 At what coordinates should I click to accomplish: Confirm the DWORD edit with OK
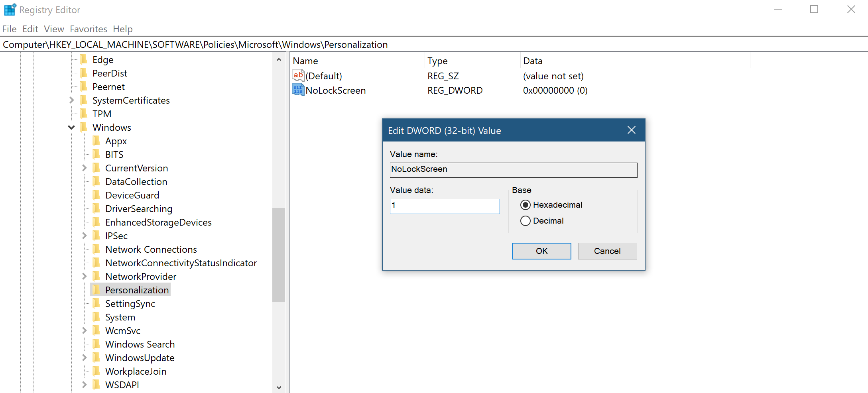pyautogui.click(x=541, y=251)
